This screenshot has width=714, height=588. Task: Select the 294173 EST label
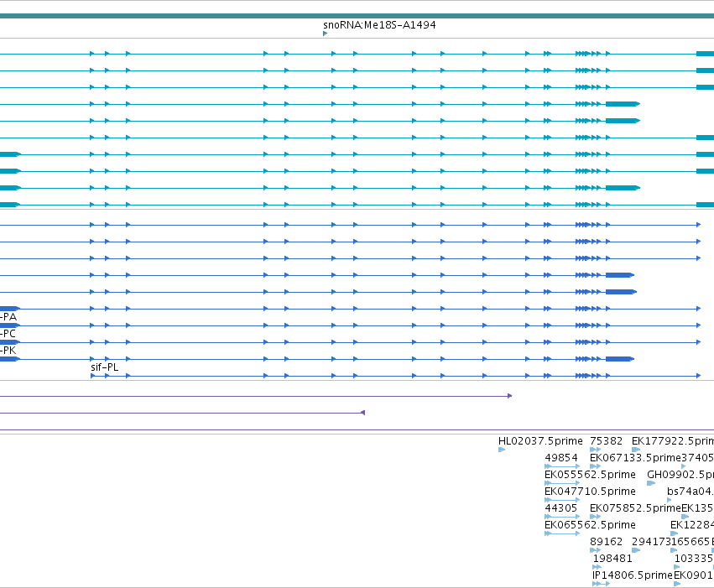click(651, 542)
